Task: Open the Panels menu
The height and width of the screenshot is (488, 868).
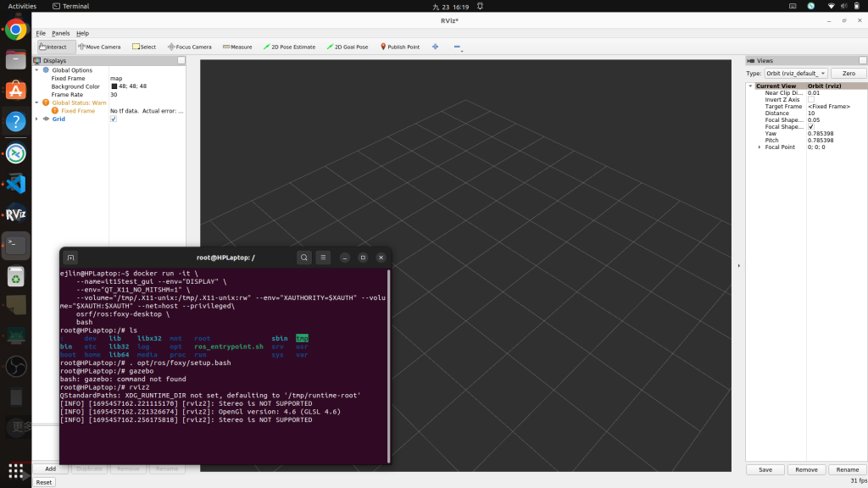Action: coord(61,33)
